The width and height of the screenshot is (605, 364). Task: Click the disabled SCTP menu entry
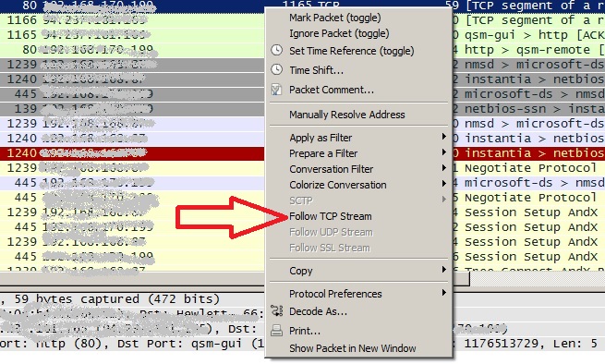coord(301,200)
